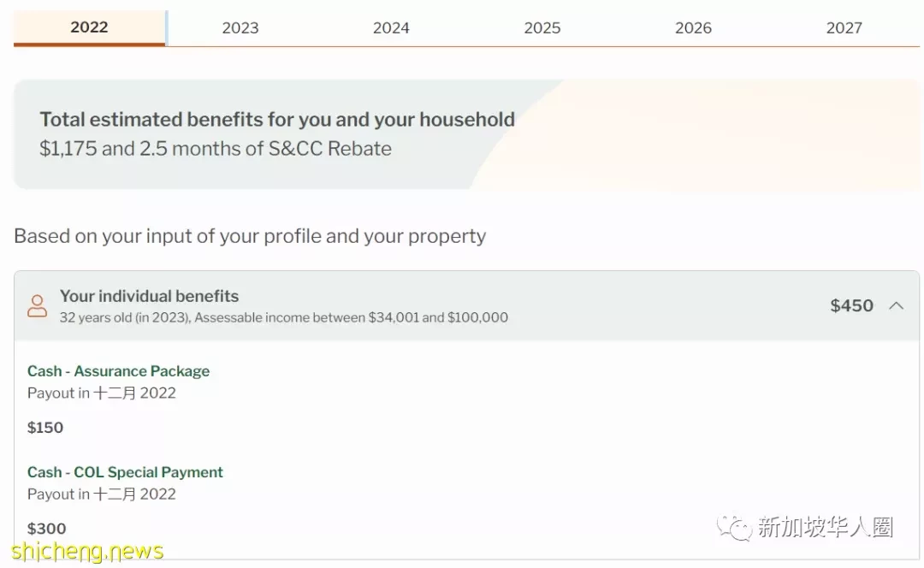Viewport: 924px width, 568px height.
Task: Click the WeChat logo watermark icon
Action: point(734,527)
